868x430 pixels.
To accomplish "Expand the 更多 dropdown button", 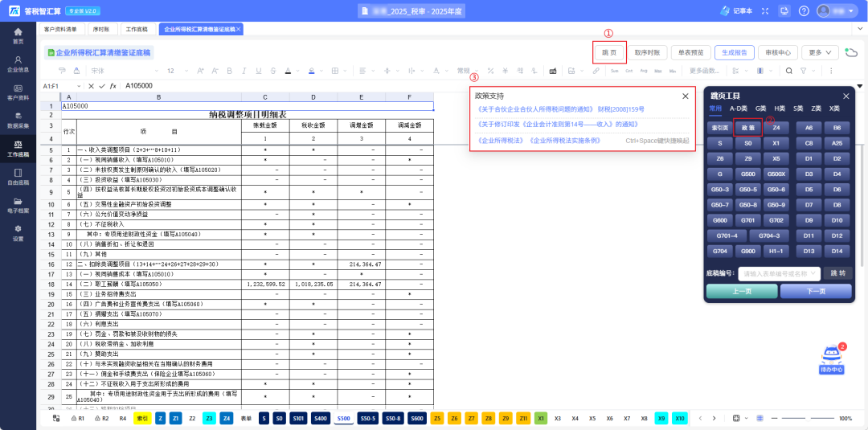I will pos(820,52).
